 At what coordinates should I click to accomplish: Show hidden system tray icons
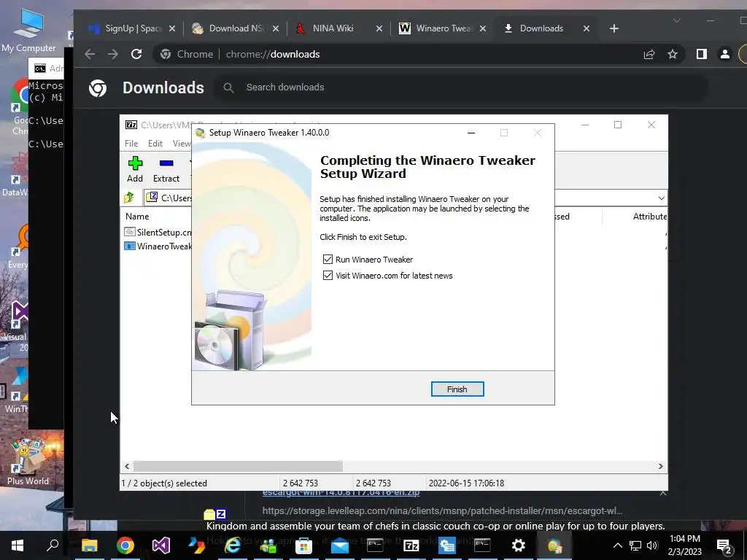click(617, 545)
